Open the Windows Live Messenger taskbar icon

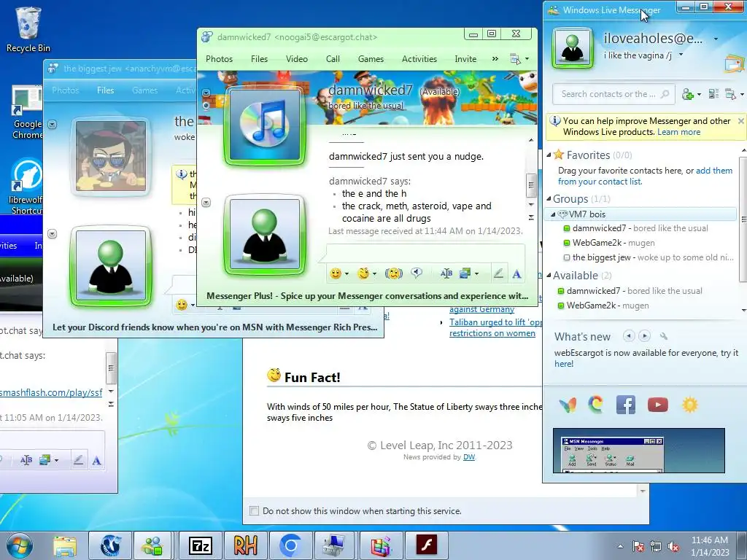152,545
